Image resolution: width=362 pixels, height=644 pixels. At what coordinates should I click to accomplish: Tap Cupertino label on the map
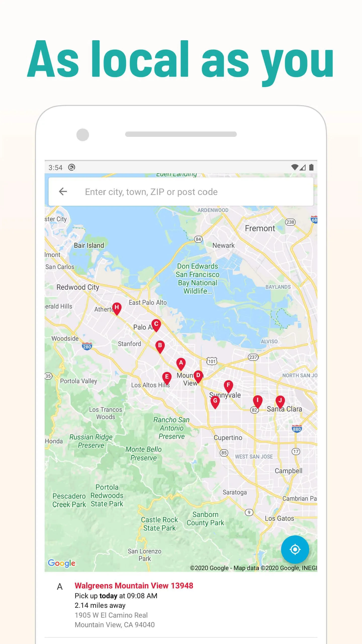[x=228, y=438]
